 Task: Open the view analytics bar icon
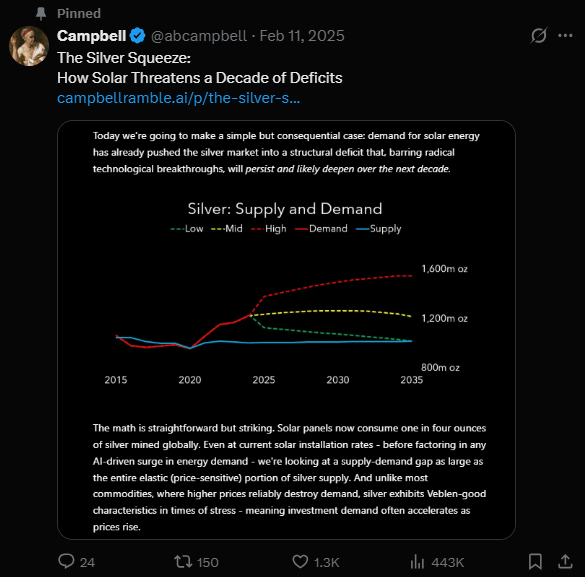pyautogui.click(x=417, y=562)
